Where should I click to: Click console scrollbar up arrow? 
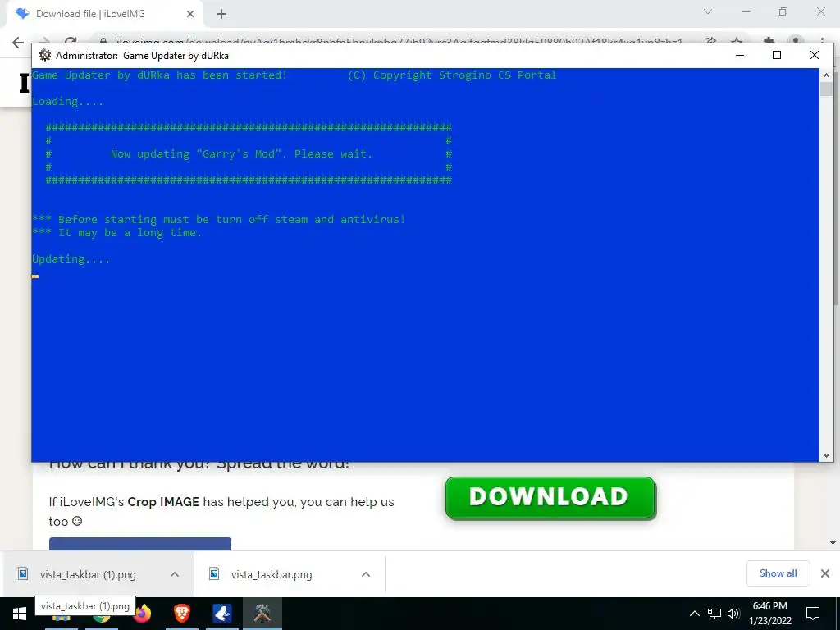(826, 75)
